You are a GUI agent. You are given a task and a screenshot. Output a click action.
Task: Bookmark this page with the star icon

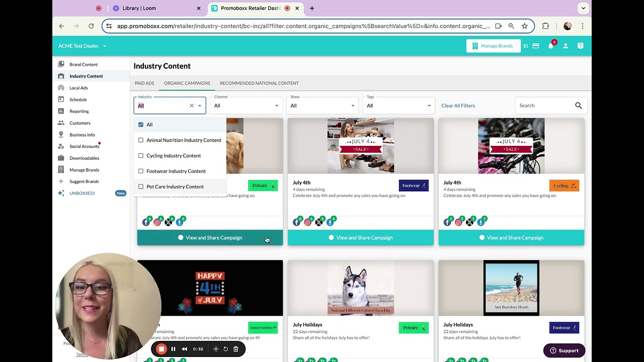tap(525, 26)
